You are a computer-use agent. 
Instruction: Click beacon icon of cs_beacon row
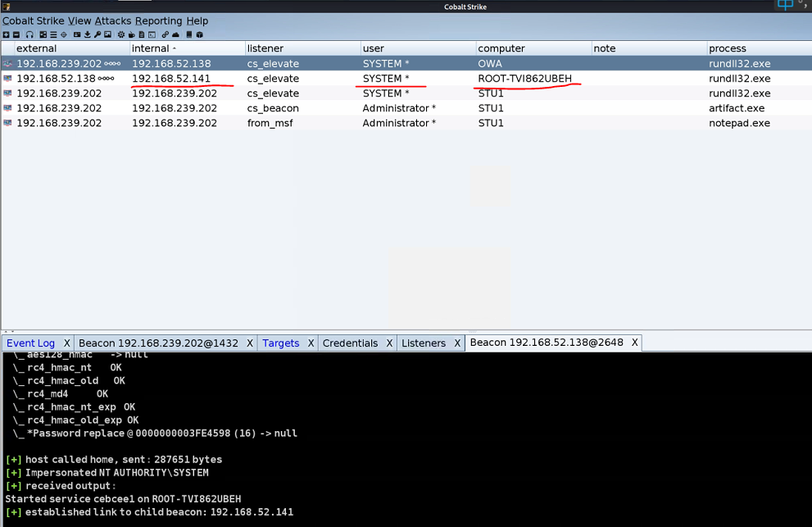click(x=7, y=108)
